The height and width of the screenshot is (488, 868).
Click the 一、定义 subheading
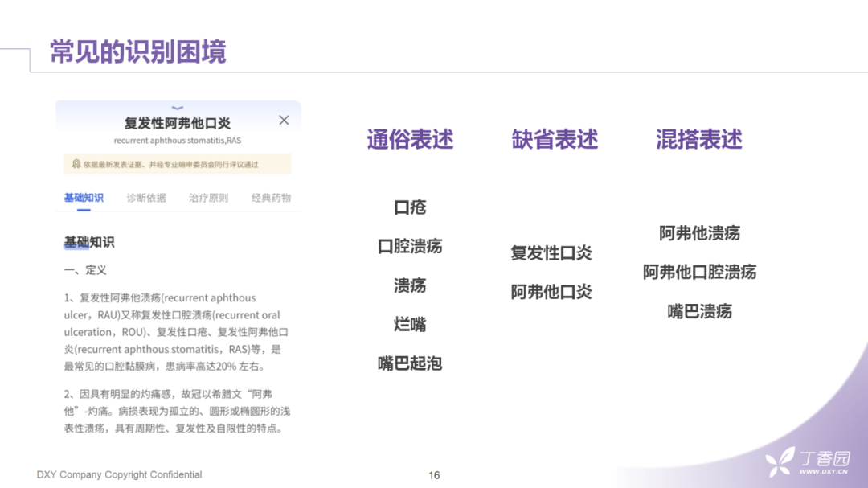point(85,270)
